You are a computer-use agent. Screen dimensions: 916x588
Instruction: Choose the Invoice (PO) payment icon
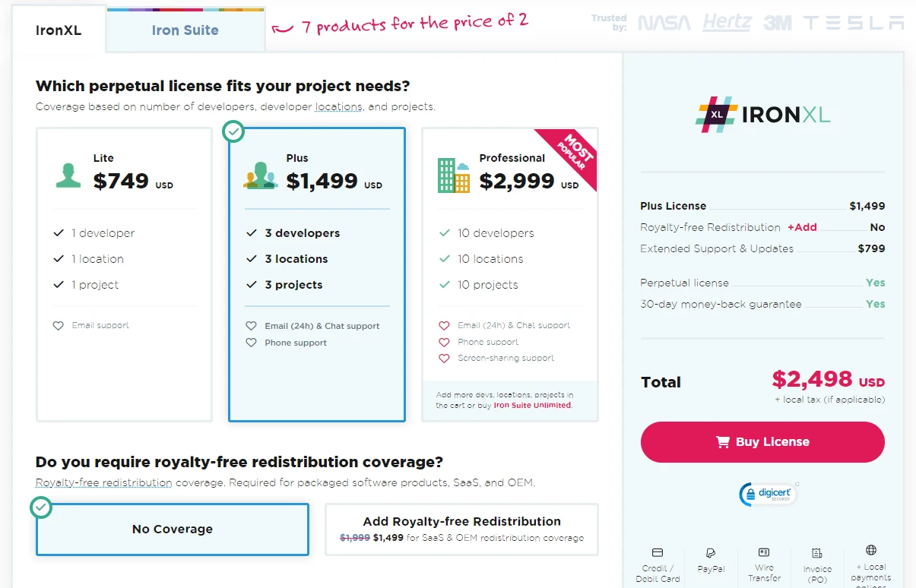coord(817,553)
